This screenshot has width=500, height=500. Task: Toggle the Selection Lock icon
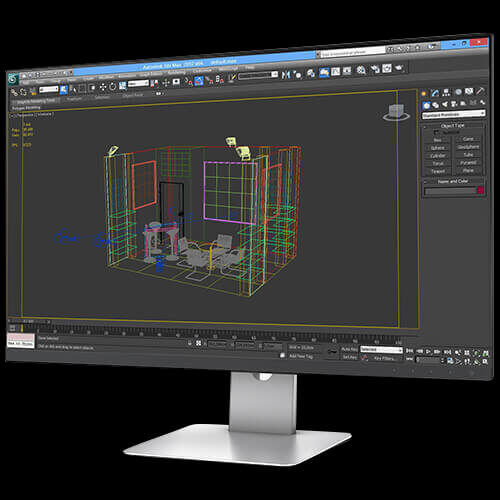(189, 343)
